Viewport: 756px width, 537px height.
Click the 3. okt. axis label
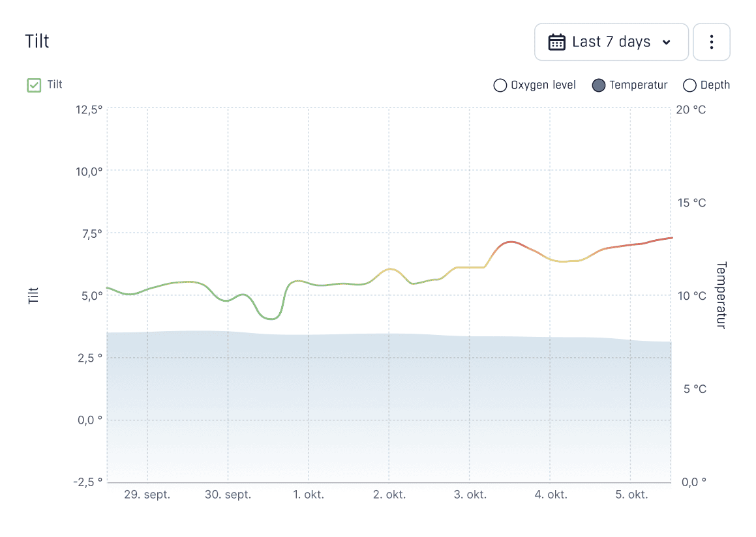pos(470,495)
